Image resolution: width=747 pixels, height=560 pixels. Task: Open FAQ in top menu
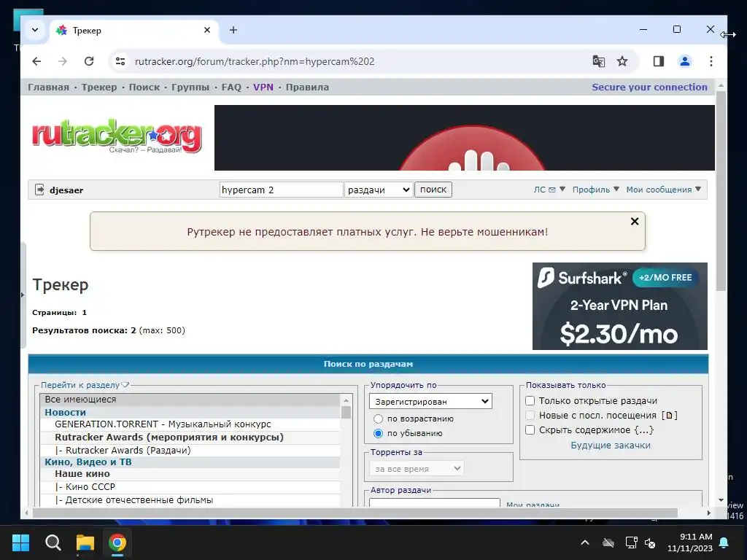(231, 87)
